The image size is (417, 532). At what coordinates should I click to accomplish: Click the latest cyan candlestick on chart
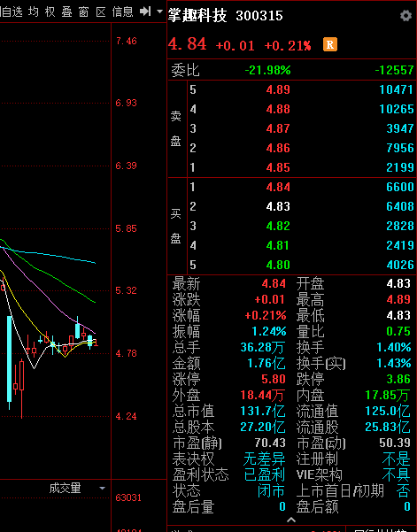90,342
